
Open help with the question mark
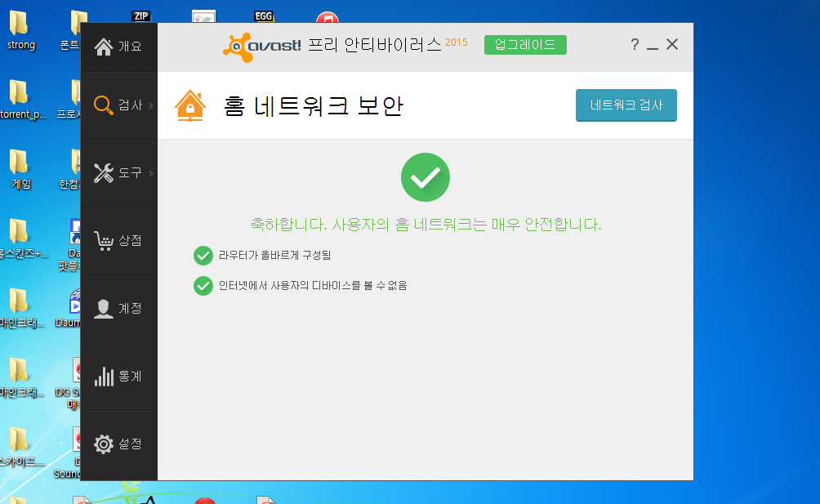click(x=635, y=44)
